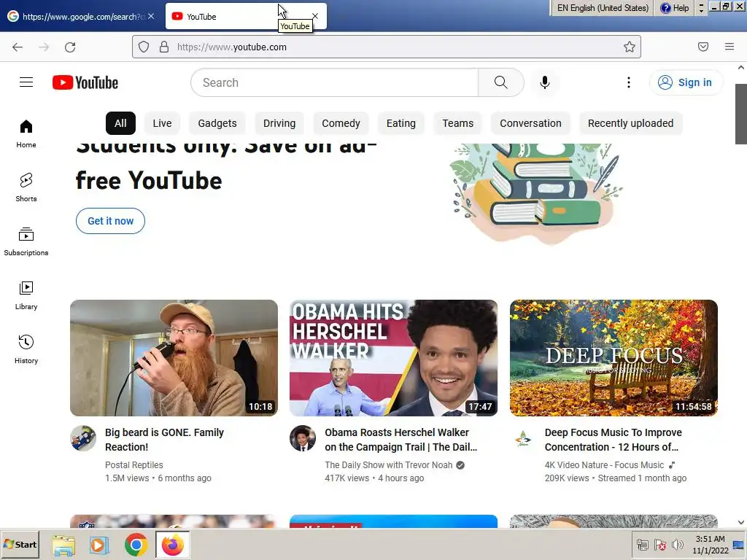Open Firefox application menu
747x560 pixels.
click(729, 47)
